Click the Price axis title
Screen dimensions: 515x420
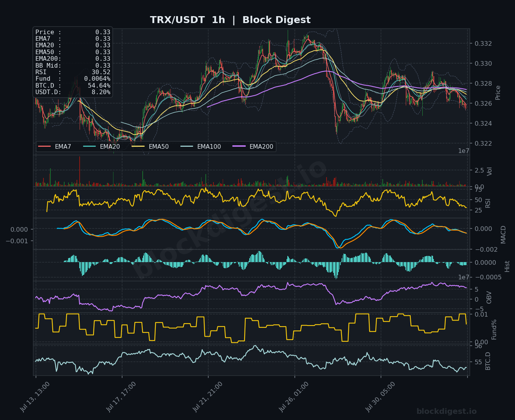498,93
